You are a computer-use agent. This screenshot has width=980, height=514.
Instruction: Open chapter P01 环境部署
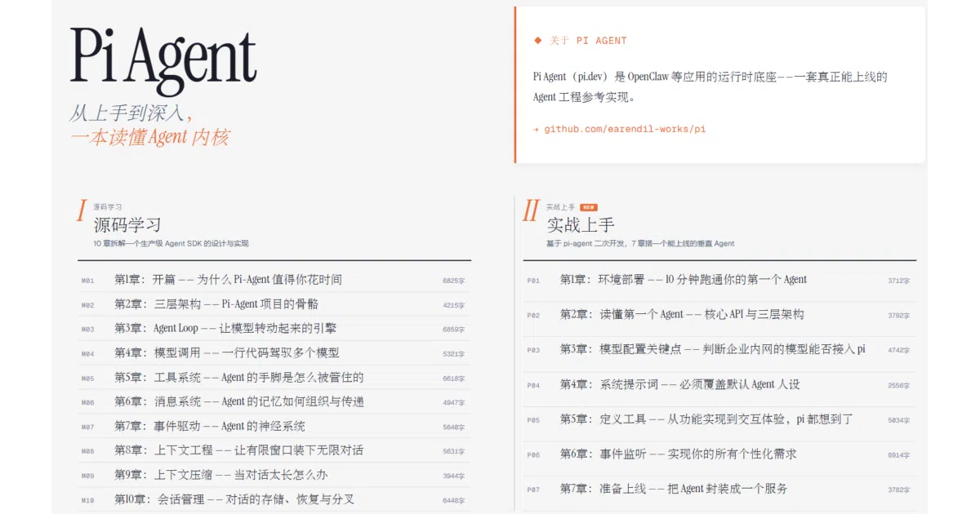point(719,280)
